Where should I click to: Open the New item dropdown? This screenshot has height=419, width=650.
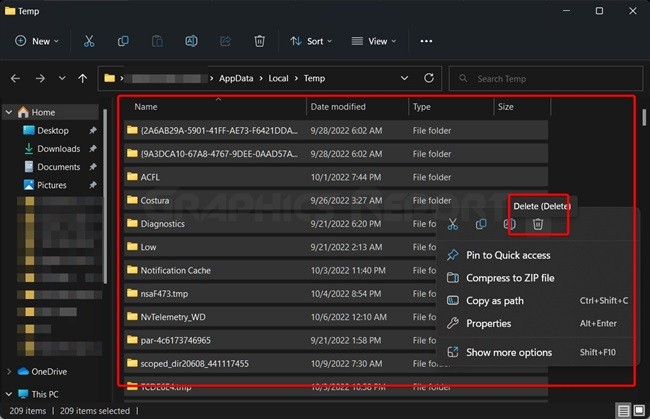[37, 41]
